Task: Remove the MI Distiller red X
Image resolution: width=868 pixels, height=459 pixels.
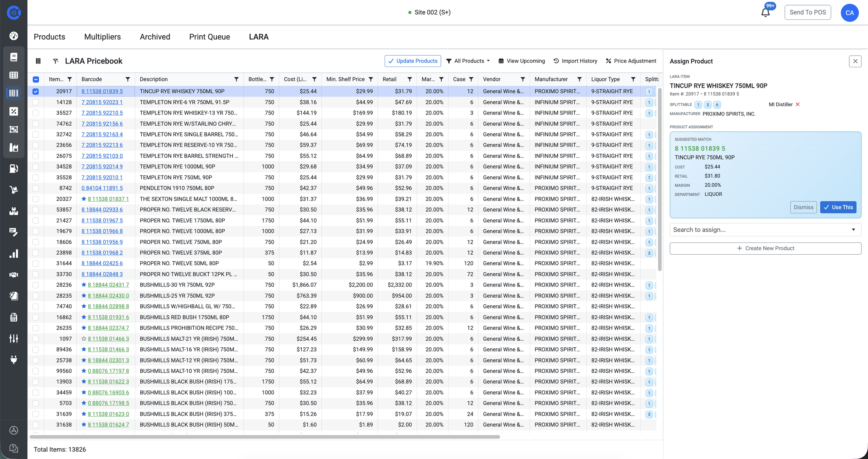Action: pyautogui.click(x=798, y=104)
